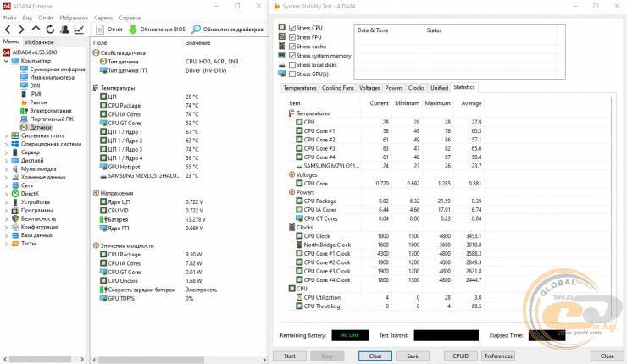Switch to the Избранное tab
Screen dimensions: 627x364
[39, 42]
